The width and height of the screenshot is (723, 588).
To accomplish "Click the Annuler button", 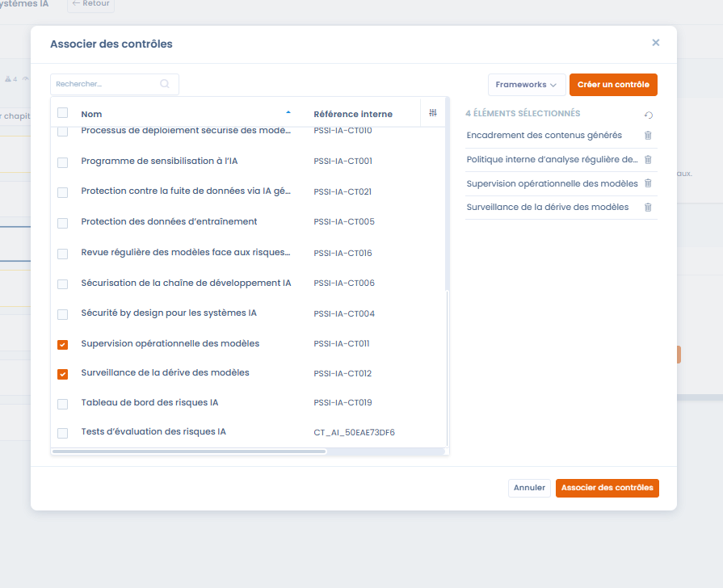I will point(529,488).
